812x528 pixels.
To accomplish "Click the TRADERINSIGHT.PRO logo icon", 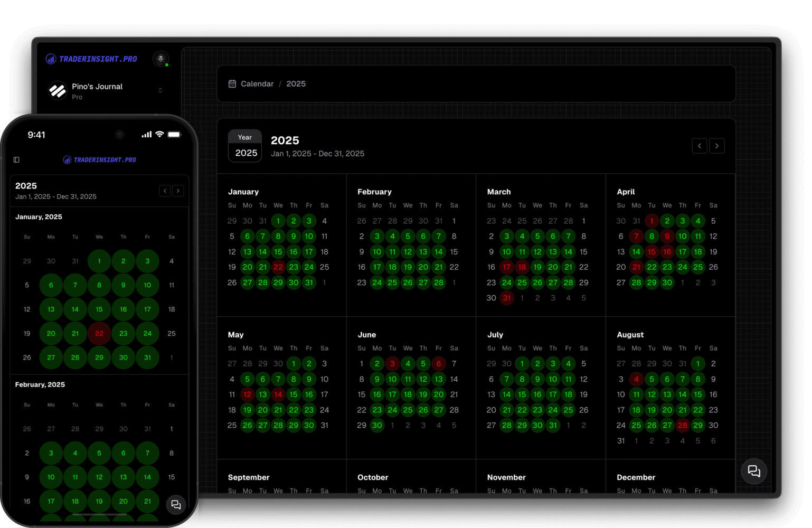I will click(51, 59).
